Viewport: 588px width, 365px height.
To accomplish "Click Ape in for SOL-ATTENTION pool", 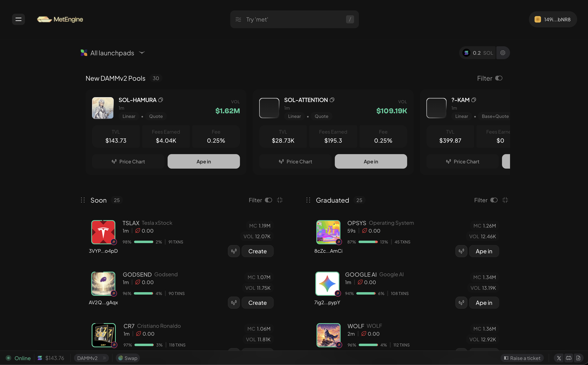I will point(371,162).
